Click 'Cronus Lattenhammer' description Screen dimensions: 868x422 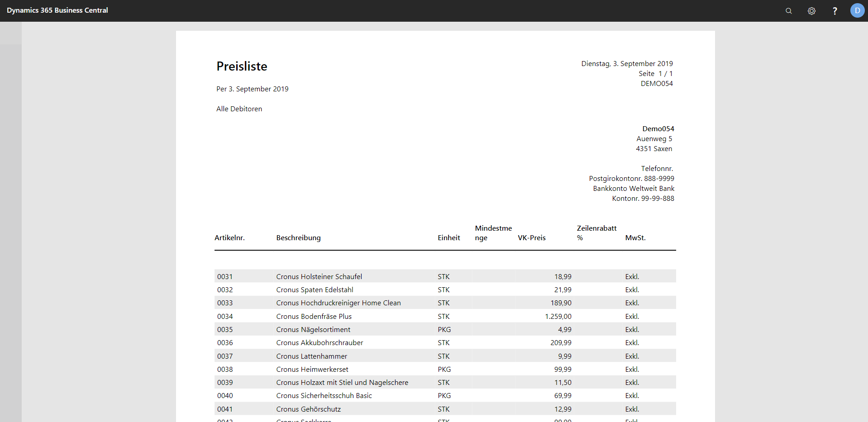[311, 356]
